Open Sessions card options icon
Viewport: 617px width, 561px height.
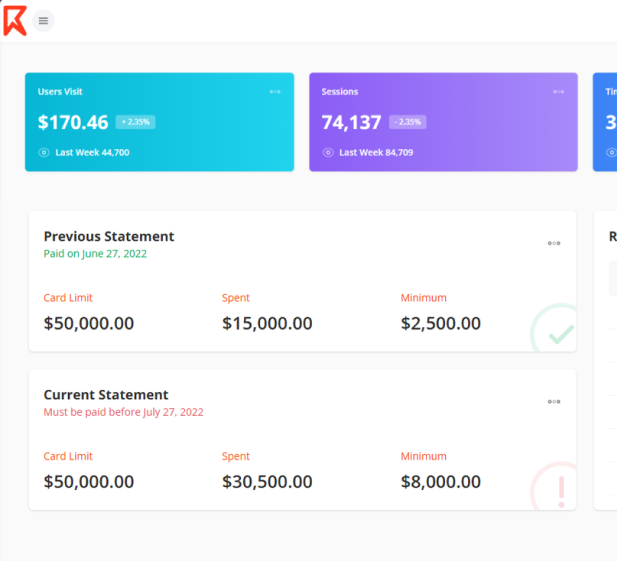[x=559, y=92]
